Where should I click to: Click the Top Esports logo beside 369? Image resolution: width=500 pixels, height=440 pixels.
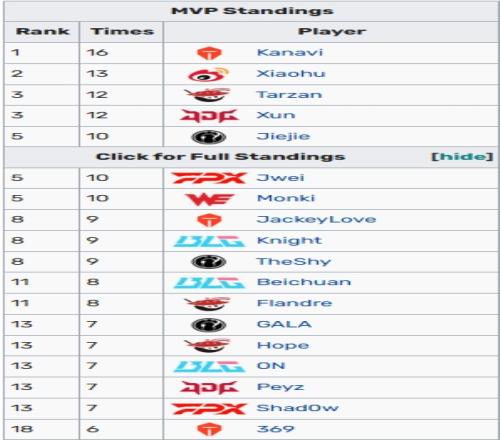[x=209, y=429]
